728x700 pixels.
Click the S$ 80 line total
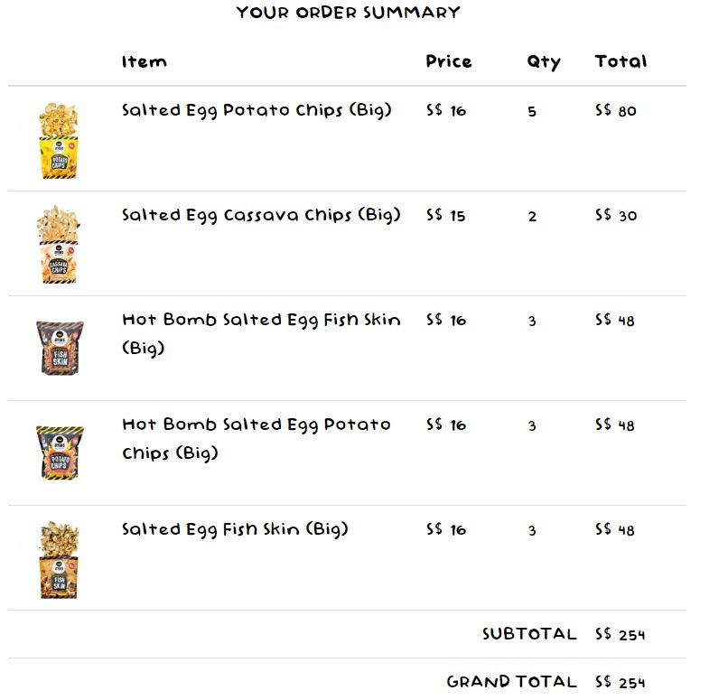coord(616,112)
